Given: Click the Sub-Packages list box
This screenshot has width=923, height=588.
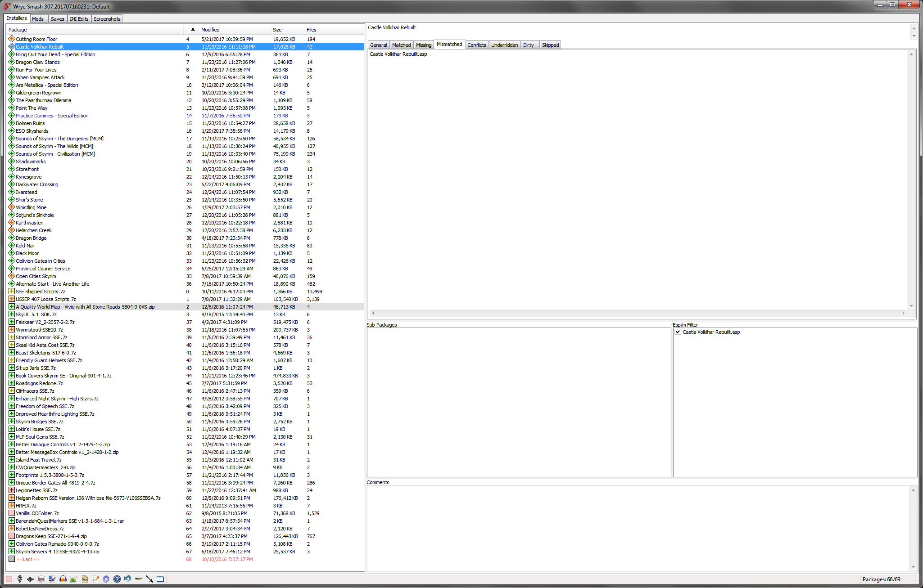Looking at the screenshot, I should coord(519,402).
